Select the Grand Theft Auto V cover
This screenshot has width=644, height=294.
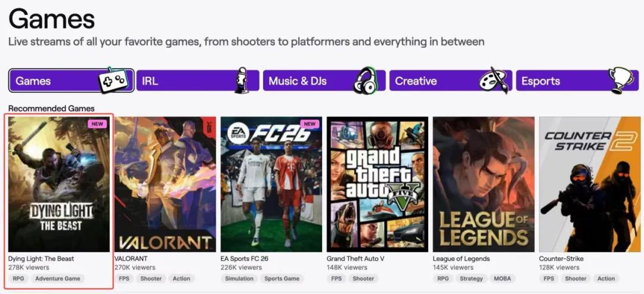(x=377, y=184)
